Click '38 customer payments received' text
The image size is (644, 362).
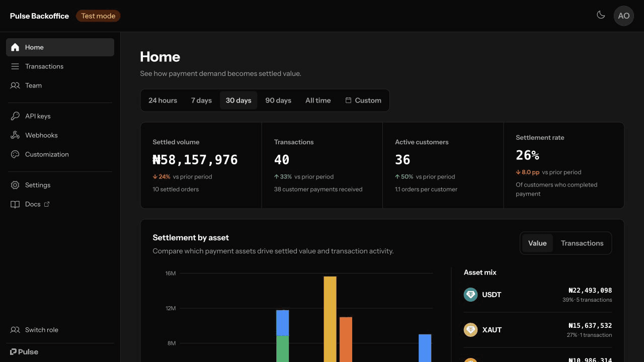318,190
